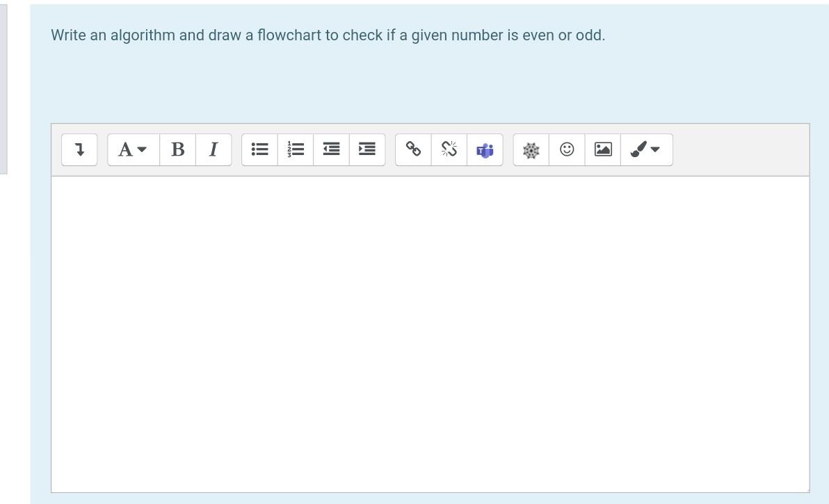Increase the text indent
Image resolution: width=829 pixels, height=504 pixels.
367,149
